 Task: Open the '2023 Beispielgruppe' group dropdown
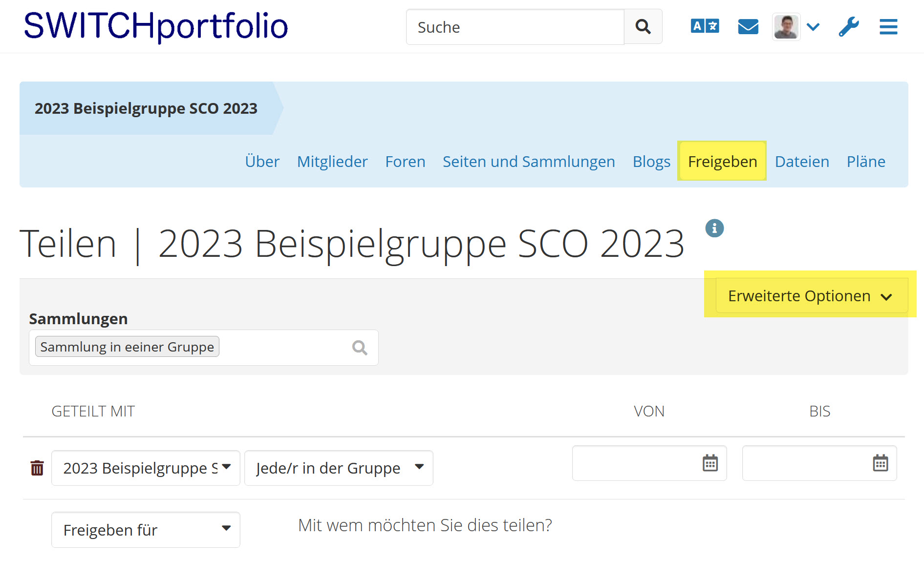click(146, 468)
